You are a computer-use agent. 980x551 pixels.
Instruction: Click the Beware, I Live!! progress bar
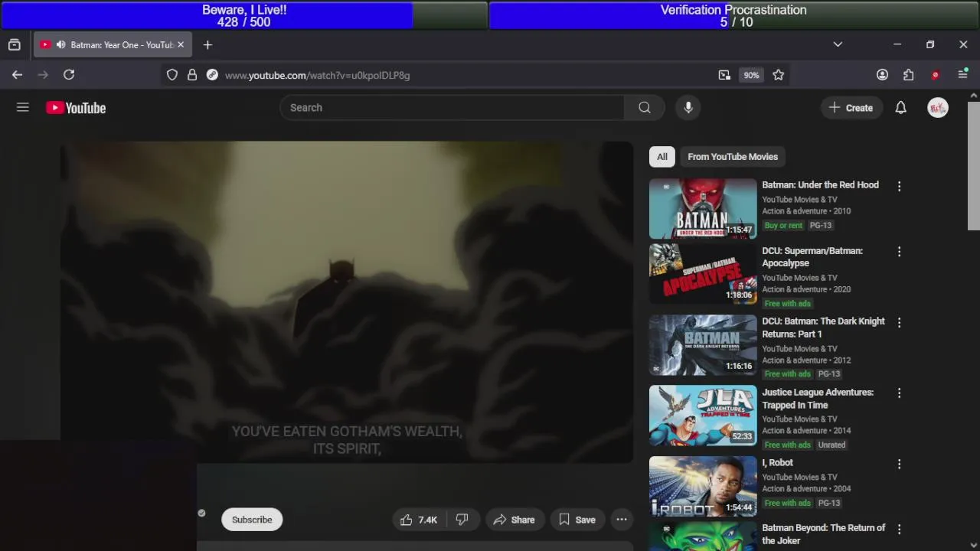(244, 15)
